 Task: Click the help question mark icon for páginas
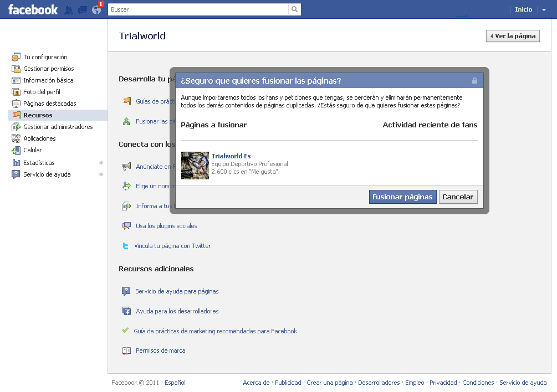126,291
